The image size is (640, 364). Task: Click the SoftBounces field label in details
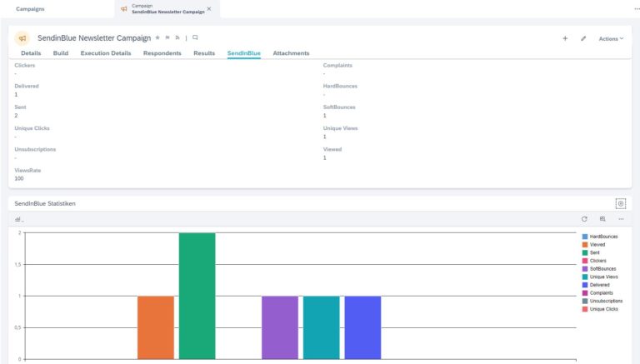(339, 107)
